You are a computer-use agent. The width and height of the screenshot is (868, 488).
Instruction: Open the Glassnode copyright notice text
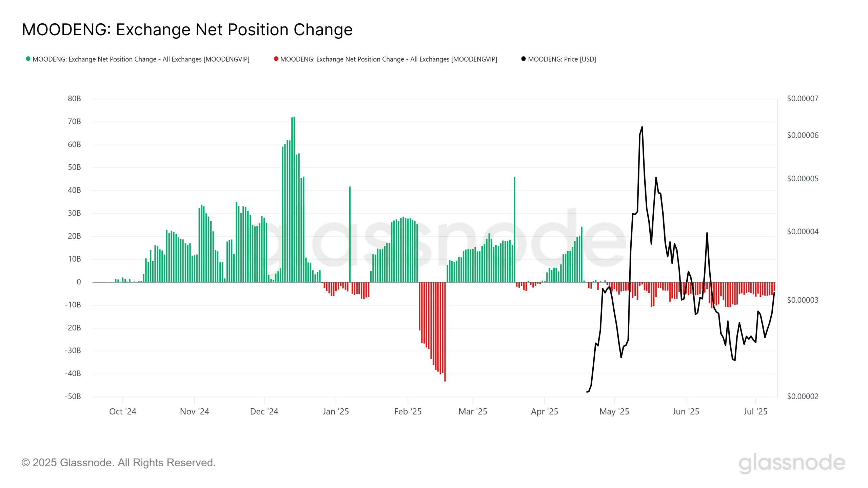pyautogui.click(x=118, y=463)
